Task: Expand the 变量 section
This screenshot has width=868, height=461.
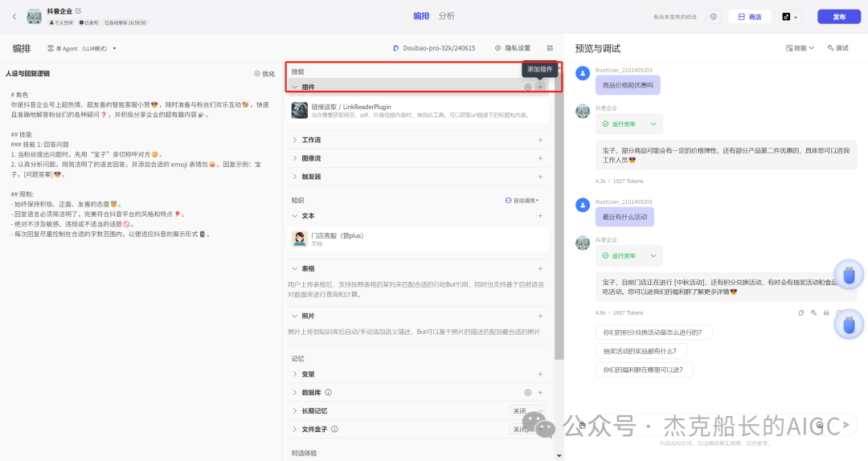Action: pyautogui.click(x=294, y=374)
